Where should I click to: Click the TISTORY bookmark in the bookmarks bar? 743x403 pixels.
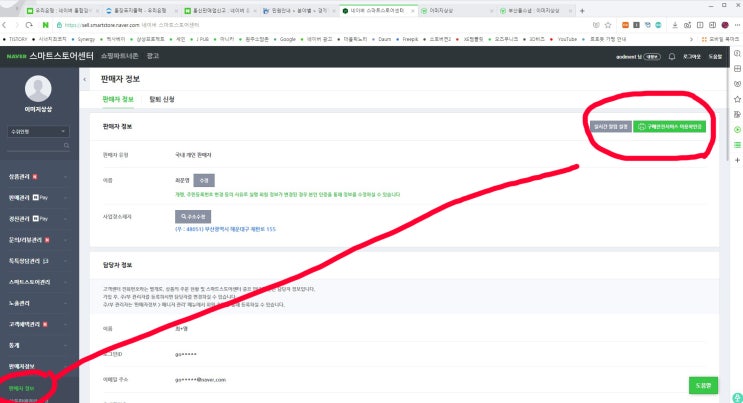click(18, 39)
